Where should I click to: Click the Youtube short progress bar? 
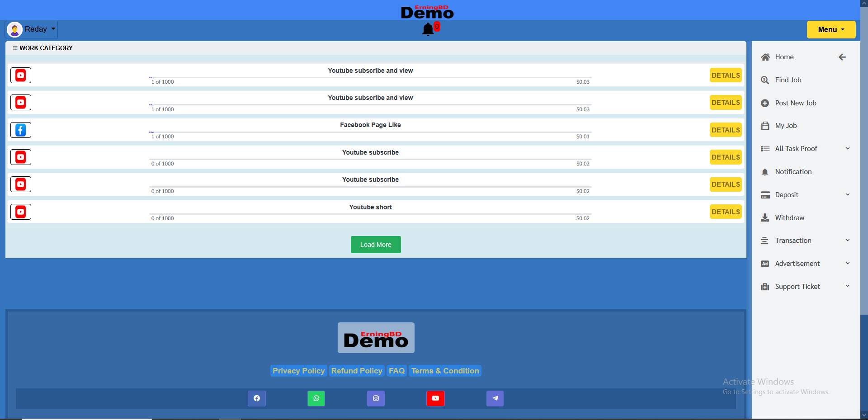[370, 214]
